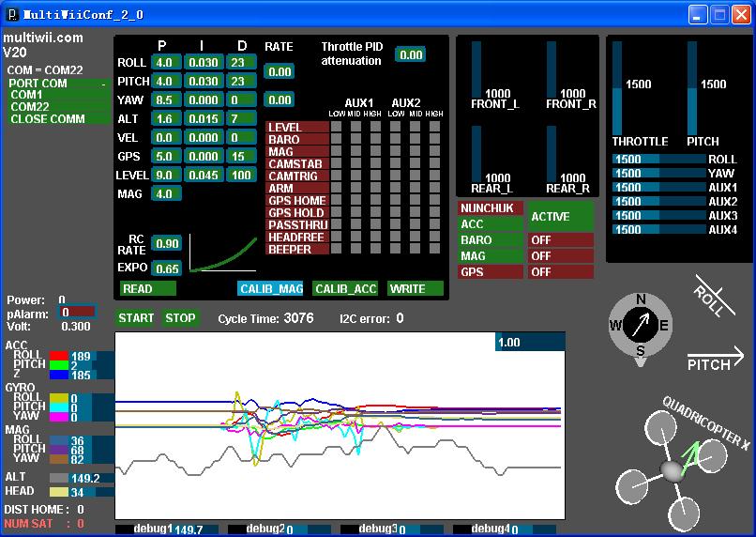Toggle GYRO ROLL yellow graph swatch
Image resolution: width=756 pixels, height=537 pixels.
tap(59, 398)
